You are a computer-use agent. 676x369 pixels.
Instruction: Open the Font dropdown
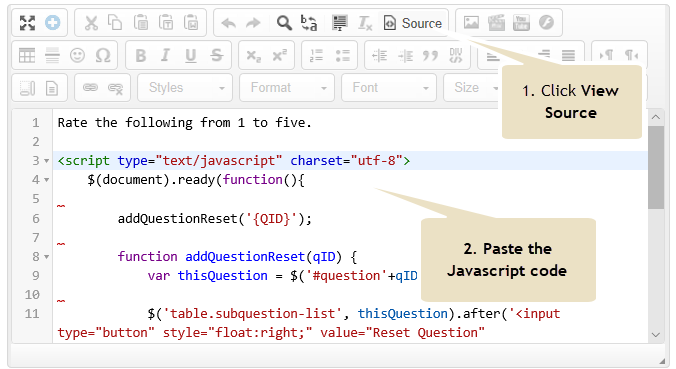(389, 88)
